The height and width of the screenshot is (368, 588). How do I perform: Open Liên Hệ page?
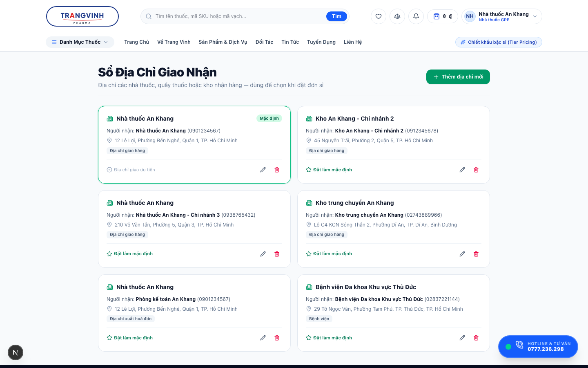353,42
